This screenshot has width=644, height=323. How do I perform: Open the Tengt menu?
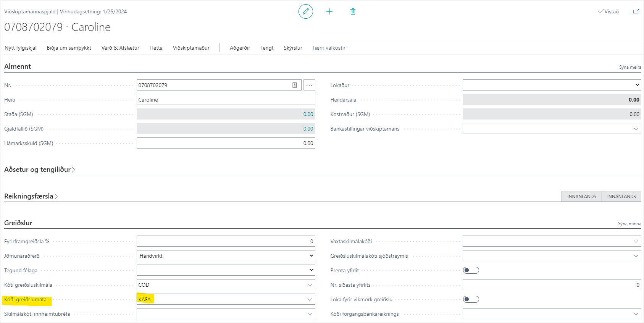click(267, 48)
